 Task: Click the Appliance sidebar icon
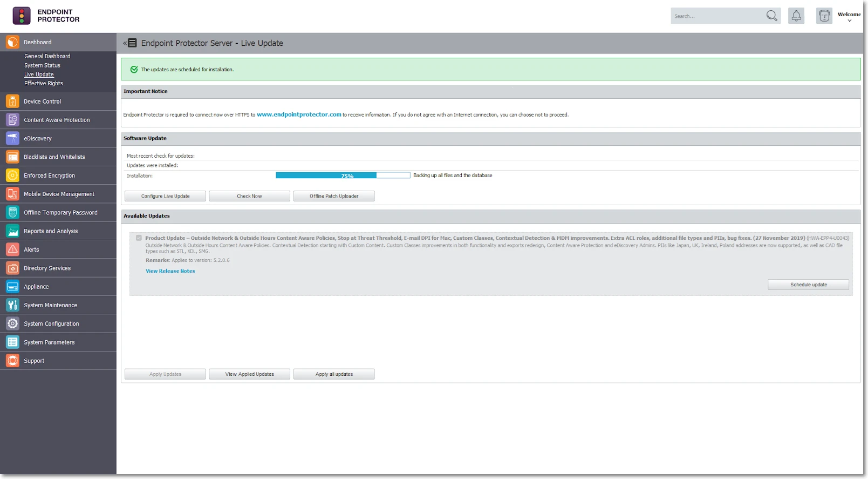point(12,287)
